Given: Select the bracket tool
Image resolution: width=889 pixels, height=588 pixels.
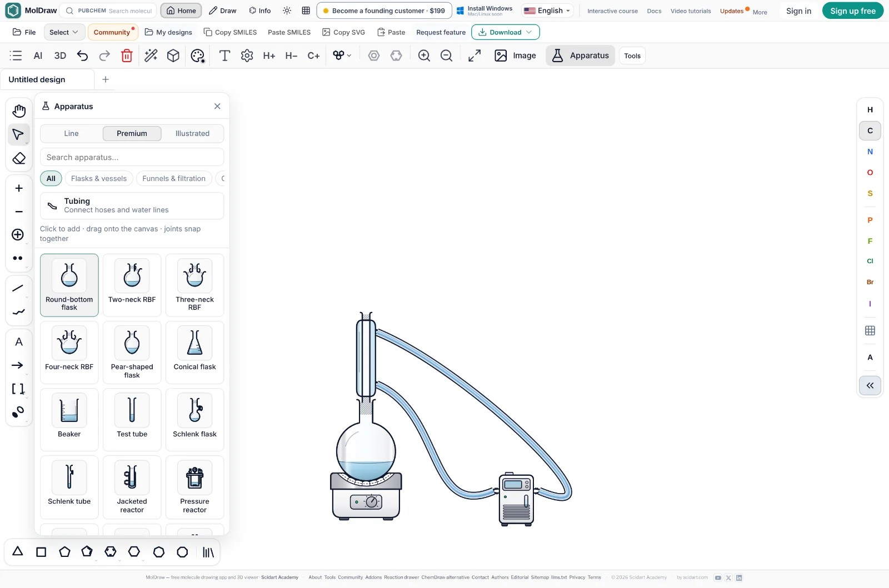Looking at the screenshot, I should [x=18, y=389].
